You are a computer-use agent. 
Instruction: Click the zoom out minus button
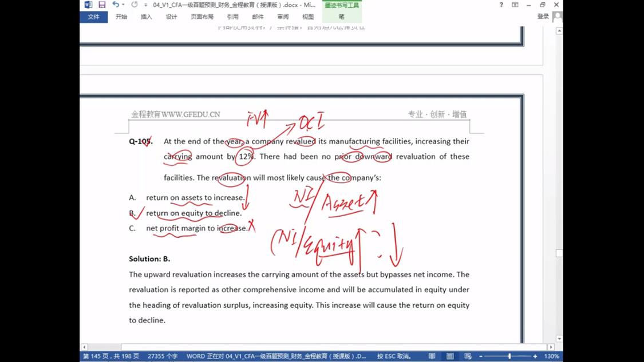[480, 356]
